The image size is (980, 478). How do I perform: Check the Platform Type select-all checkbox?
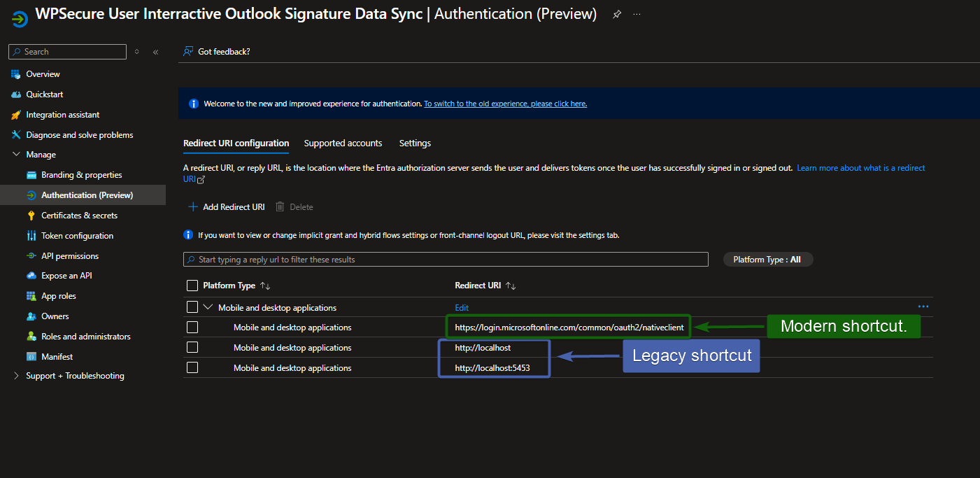point(192,286)
